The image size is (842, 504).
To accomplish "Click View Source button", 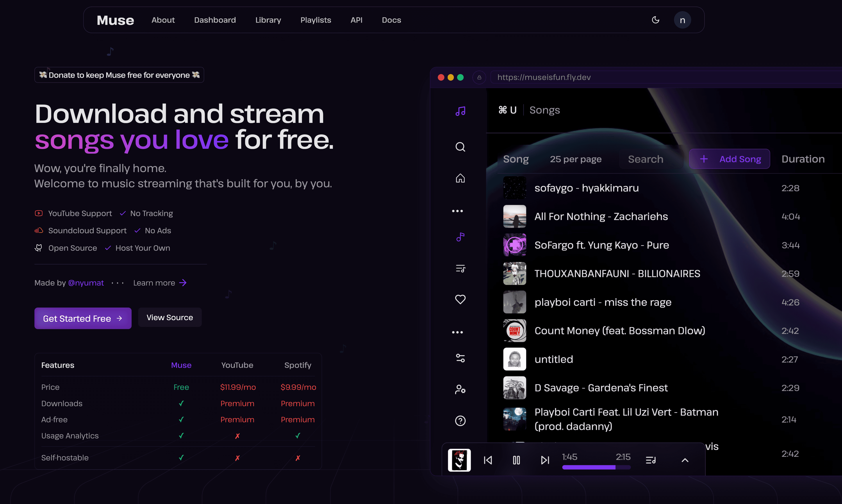I will tap(170, 317).
